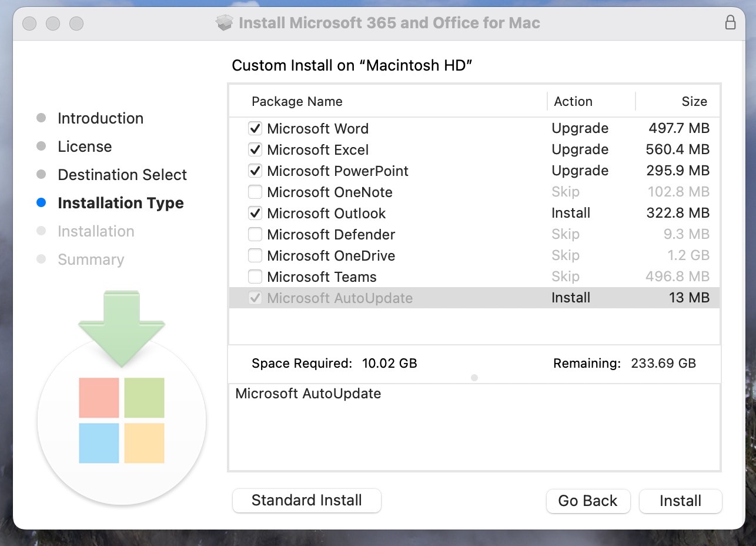Uncheck the Microsoft Excel package
The width and height of the screenshot is (756, 546).
(255, 149)
